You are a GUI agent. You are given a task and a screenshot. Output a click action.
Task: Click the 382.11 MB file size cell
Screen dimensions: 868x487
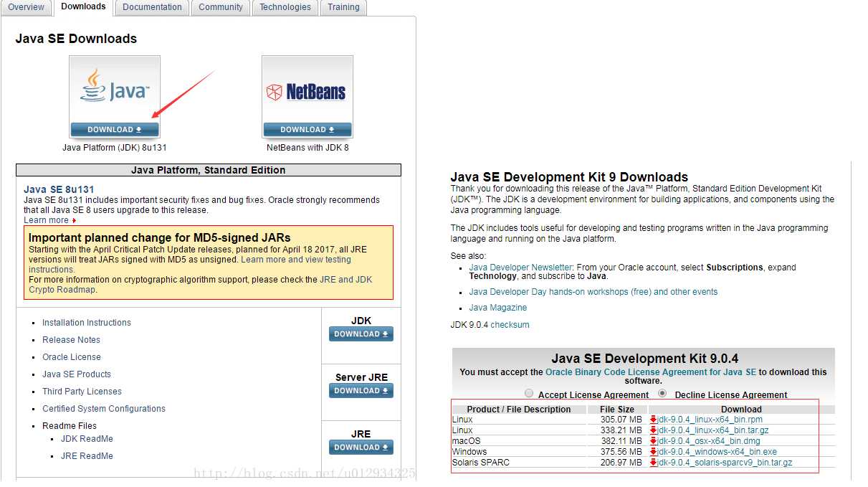(621, 441)
